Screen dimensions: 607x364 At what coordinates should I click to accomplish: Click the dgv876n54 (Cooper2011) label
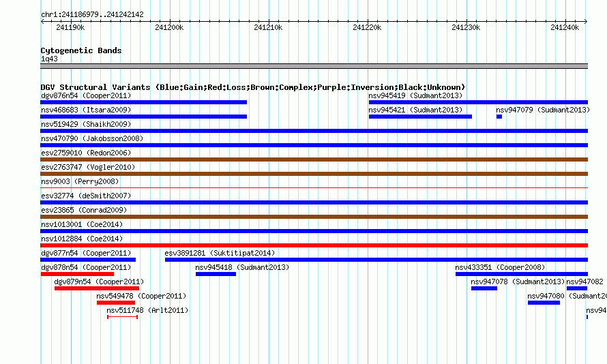click(x=86, y=95)
